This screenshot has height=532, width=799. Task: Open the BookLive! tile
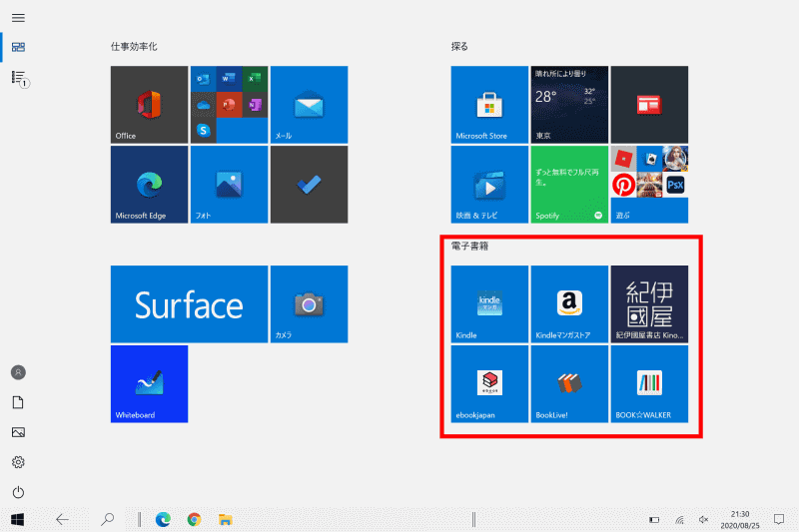[569, 384]
